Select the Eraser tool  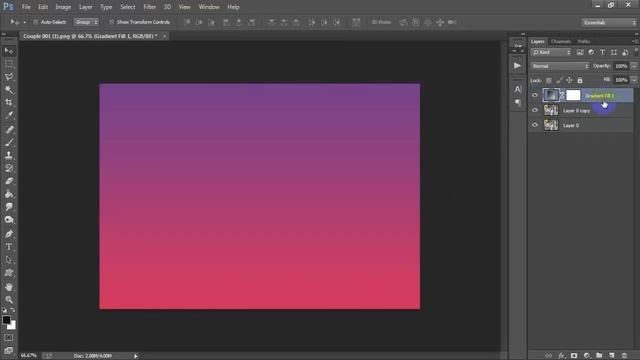9,181
